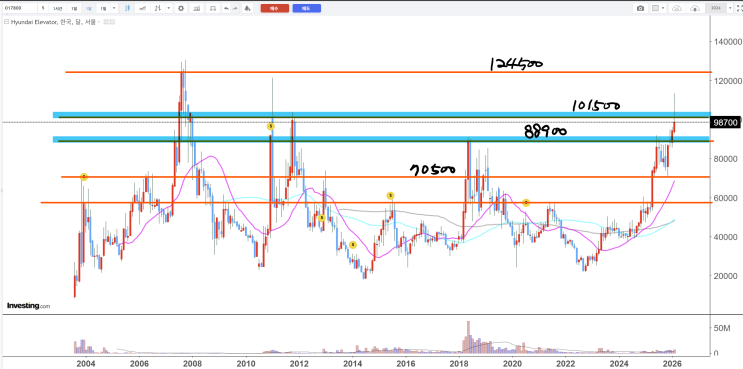743x369 pixels.
Task: Take a chart snapshot with camera icon
Action: 641,8
